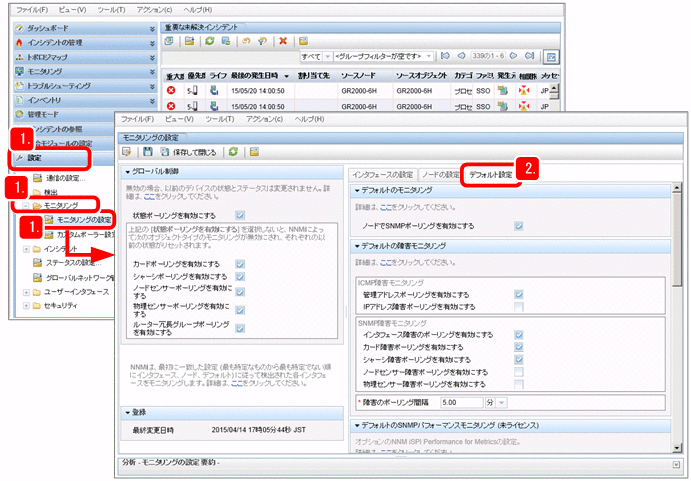Collapse the モニタリング tree folder

26,206
